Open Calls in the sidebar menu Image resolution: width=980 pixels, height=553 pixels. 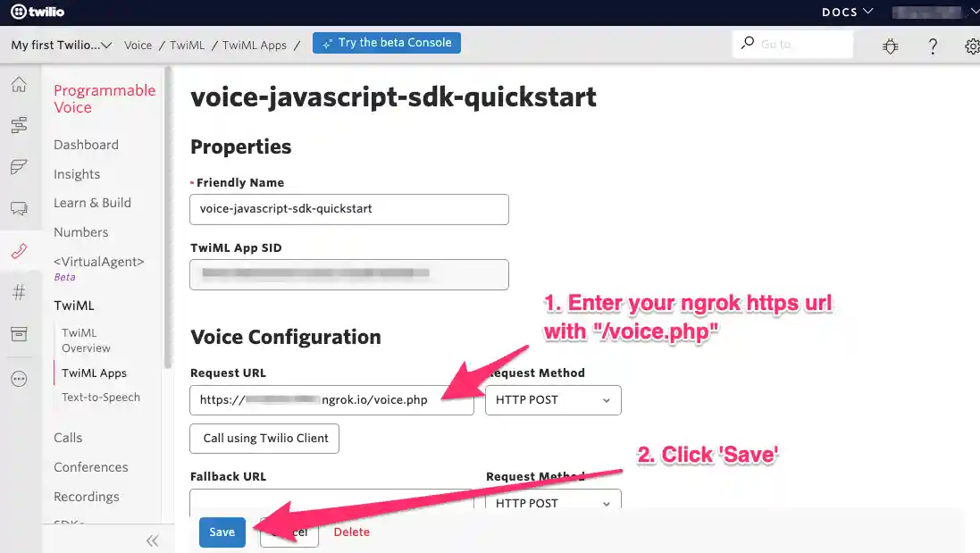(x=68, y=438)
